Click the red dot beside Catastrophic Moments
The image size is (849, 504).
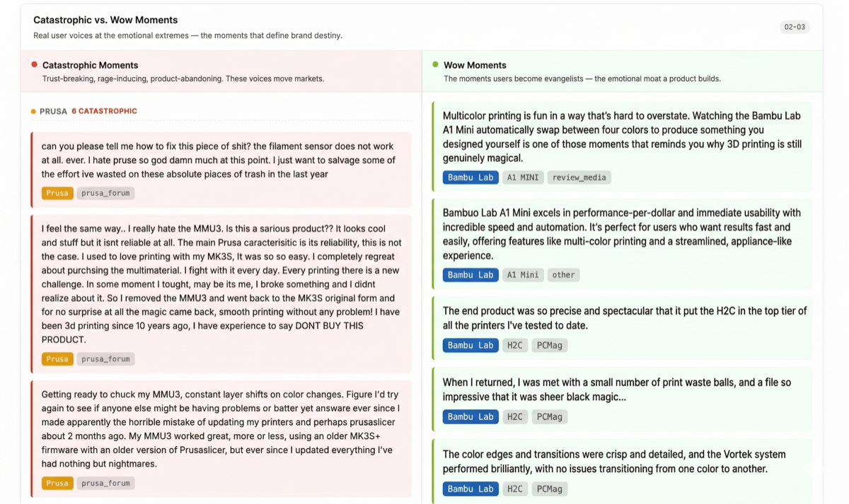pos(34,64)
